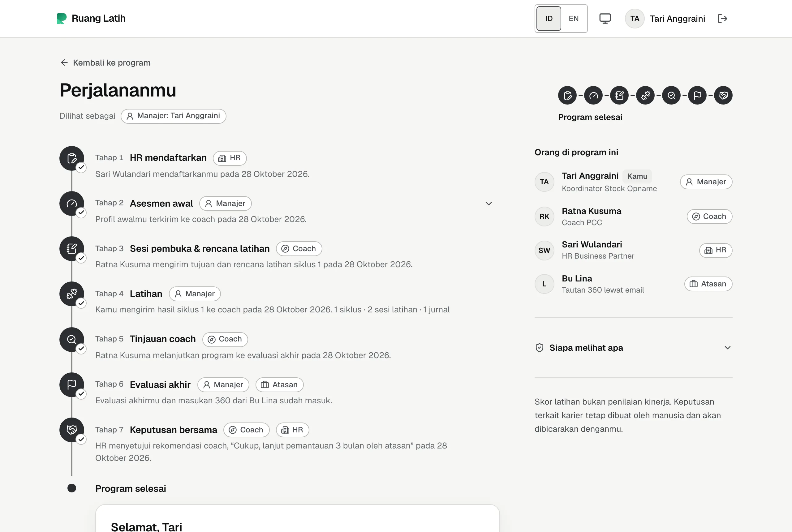Click the Manajer: Tari Anggraini view badge
The width and height of the screenshot is (792, 532).
[x=173, y=116]
